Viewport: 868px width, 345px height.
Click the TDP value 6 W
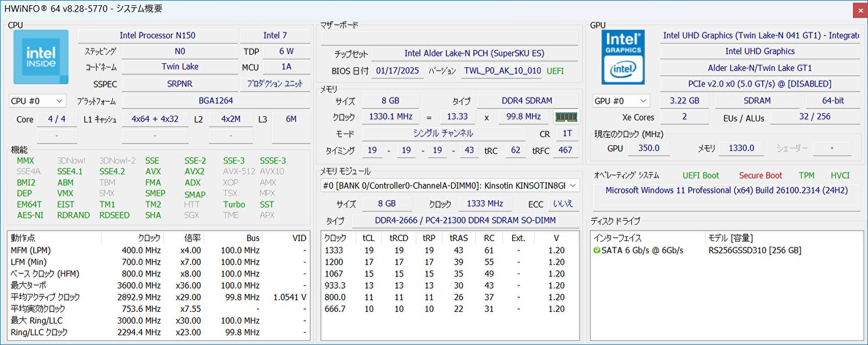coord(286,52)
